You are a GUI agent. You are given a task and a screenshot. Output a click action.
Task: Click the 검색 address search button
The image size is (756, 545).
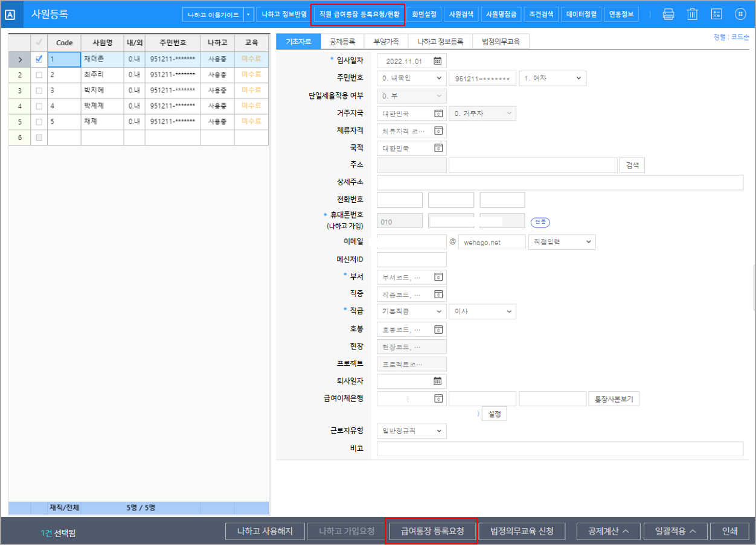click(x=632, y=165)
